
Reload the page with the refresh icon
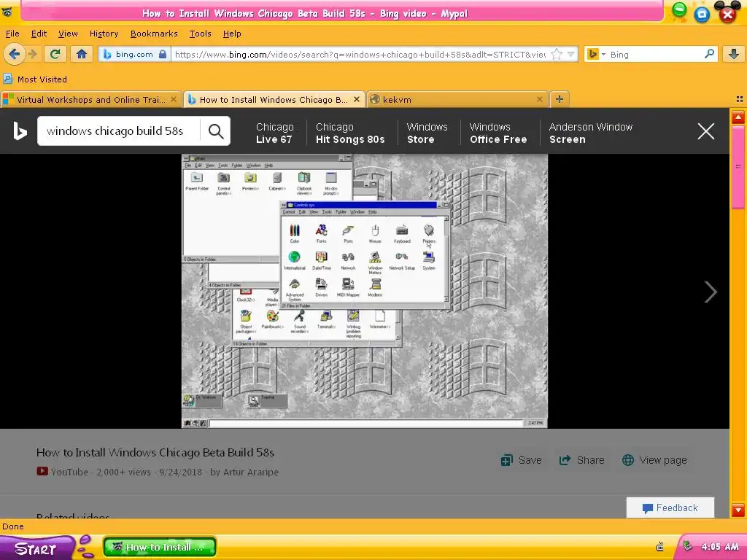(55, 54)
